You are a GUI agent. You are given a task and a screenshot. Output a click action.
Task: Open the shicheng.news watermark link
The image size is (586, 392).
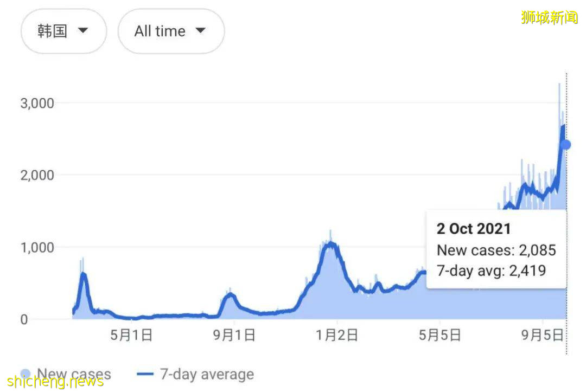[56, 381]
